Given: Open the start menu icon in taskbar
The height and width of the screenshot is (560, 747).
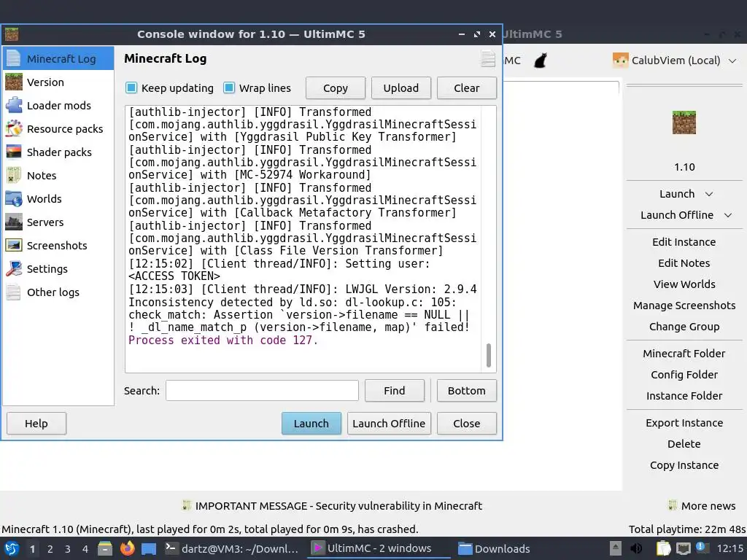Looking at the screenshot, I should point(12,548).
